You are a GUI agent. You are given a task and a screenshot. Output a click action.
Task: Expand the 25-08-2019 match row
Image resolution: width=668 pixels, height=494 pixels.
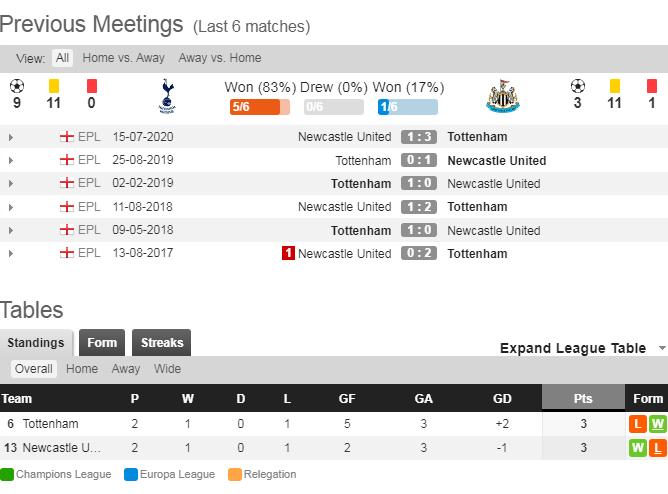coord(11,161)
